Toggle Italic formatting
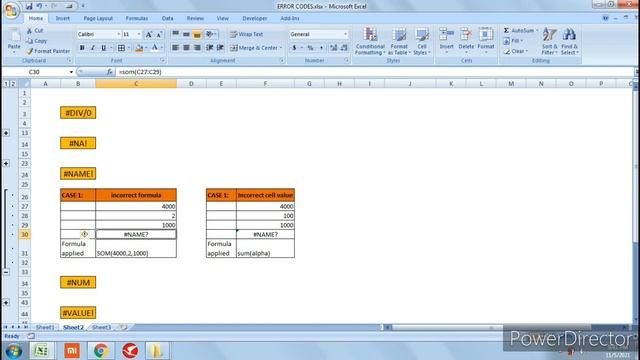 (x=93, y=48)
